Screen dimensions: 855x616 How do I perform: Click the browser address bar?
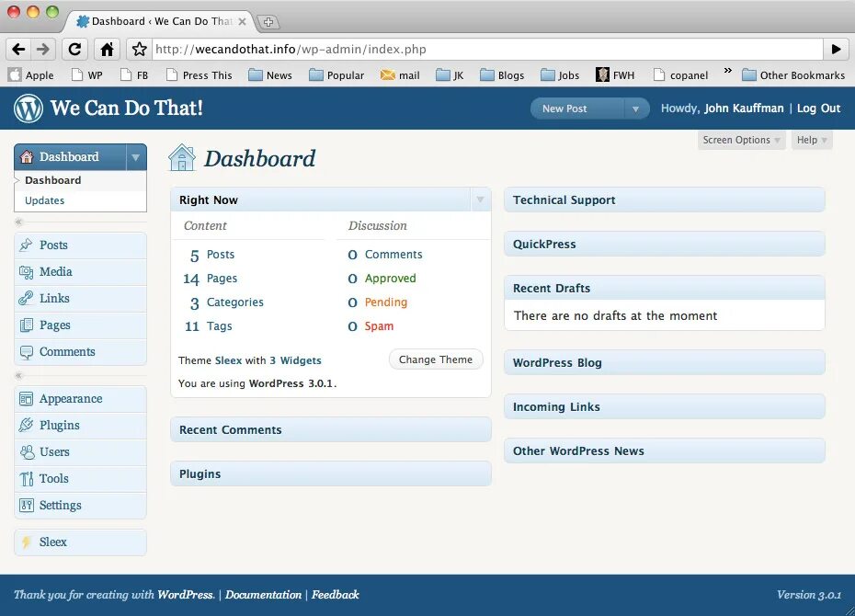coord(487,50)
